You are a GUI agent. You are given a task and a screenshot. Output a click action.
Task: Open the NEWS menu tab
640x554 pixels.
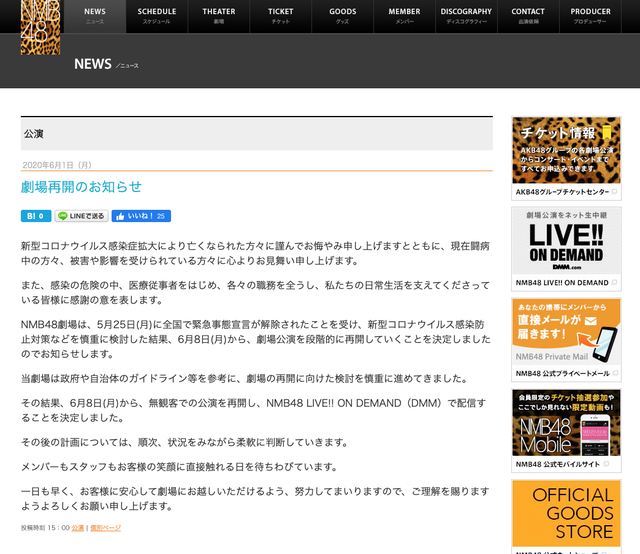click(95, 16)
